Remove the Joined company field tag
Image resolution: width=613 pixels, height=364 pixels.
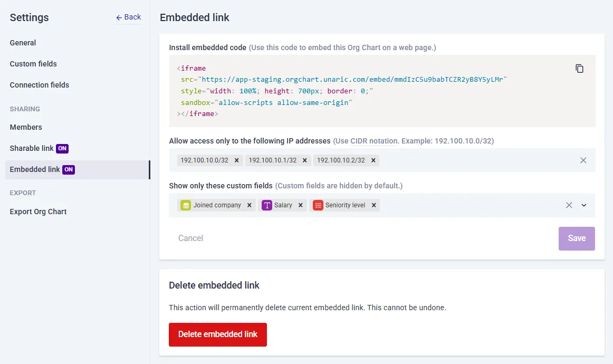click(249, 205)
